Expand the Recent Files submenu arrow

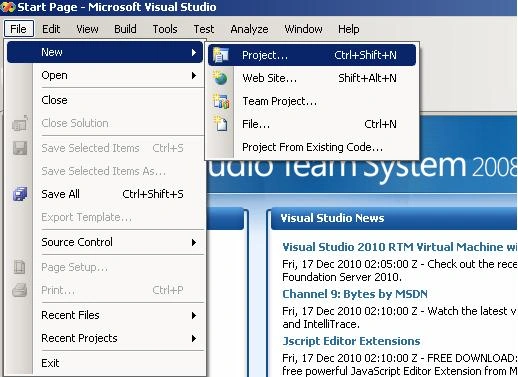click(x=194, y=315)
